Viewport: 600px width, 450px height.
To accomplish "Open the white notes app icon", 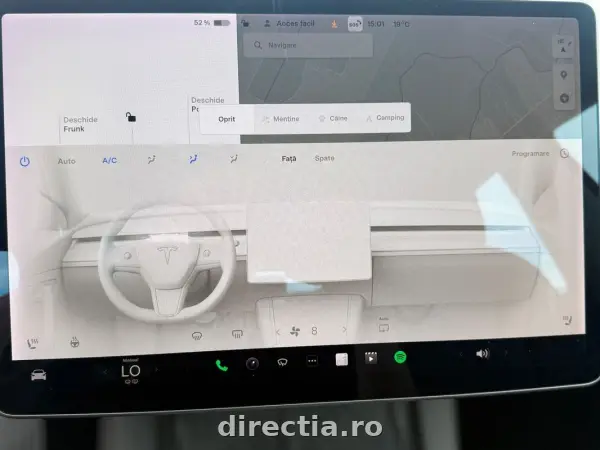I will tap(342, 359).
